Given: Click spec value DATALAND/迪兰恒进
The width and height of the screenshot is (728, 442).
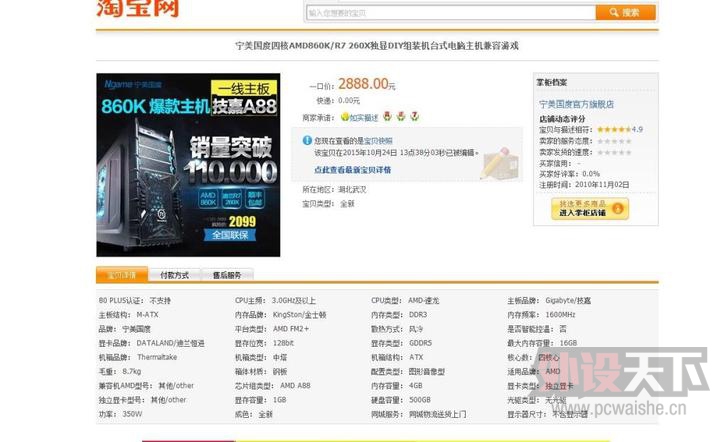Looking at the screenshot, I should 170,343.
